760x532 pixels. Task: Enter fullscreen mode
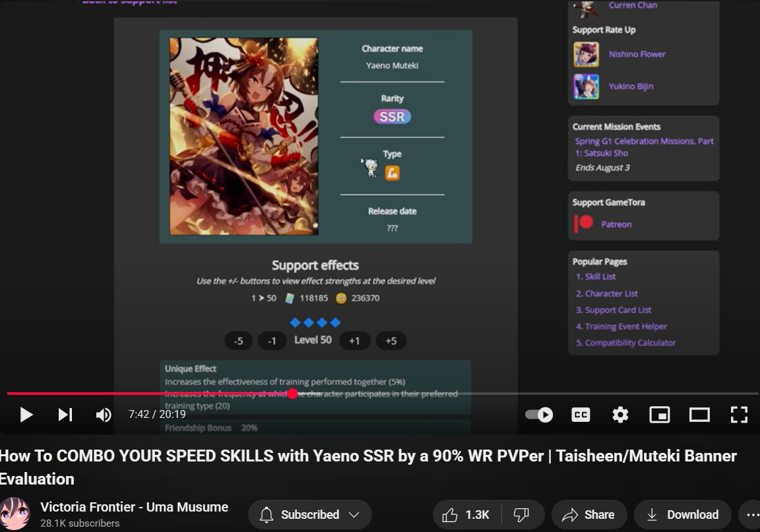point(739,415)
